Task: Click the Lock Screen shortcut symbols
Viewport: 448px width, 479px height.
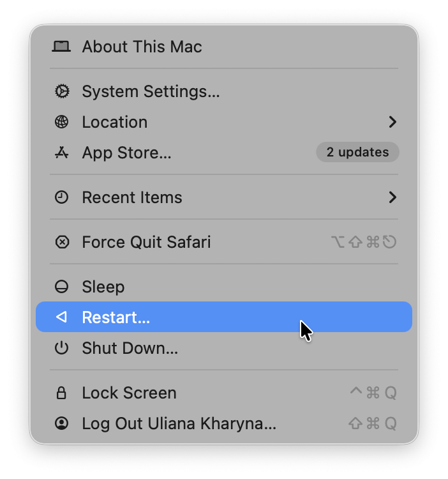Action: pyautogui.click(x=373, y=393)
